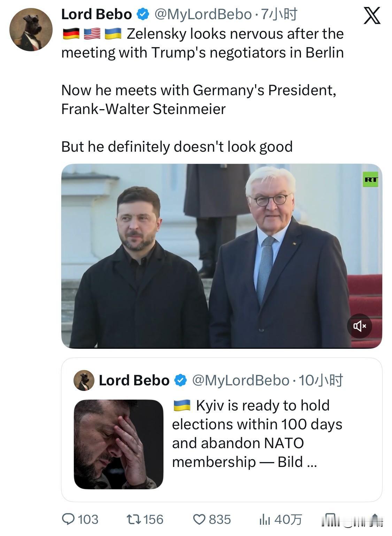Image resolution: width=392 pixels, height=536 pixels.
Task: Open Lord Bebo's dog profile picture
Action: tap(31, 30)
